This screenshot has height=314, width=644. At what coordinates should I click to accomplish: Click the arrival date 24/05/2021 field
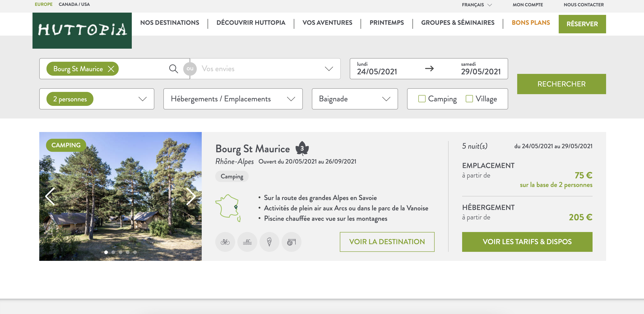pyautogui.click(x=377, y=69)
